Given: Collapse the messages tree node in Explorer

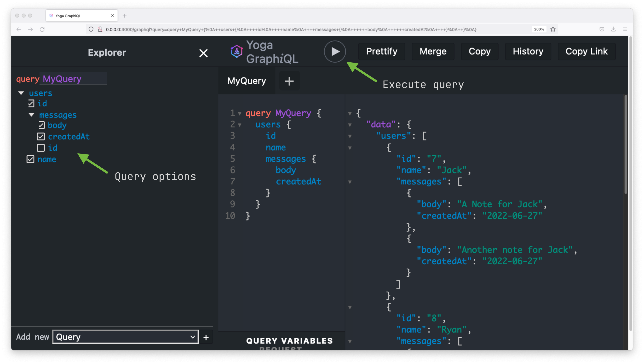Looking at the screenshot, I should (31, 115).
